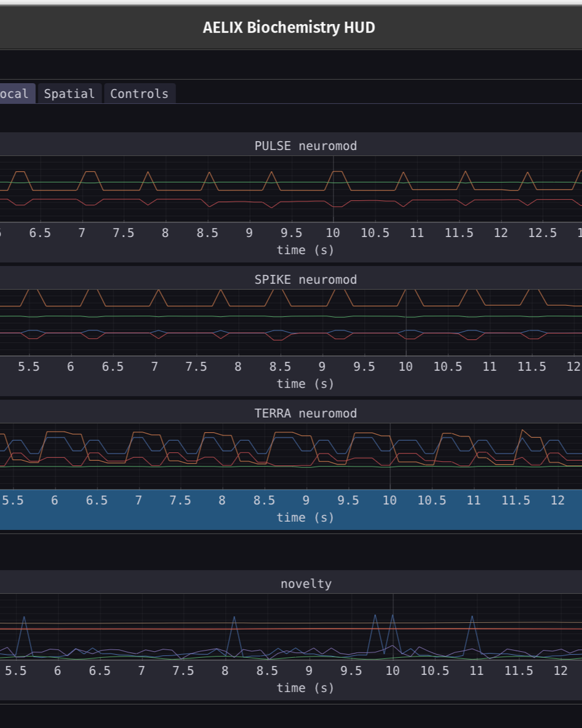This screenshot has width=582, height=728.
Task: Click inside the PULSE neuromod plot area
Action: 291,189
